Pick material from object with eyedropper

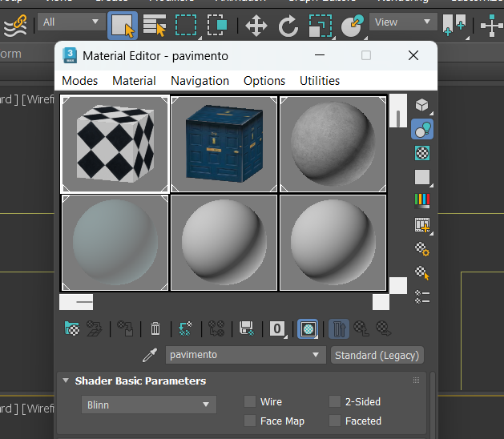click(149, 355)
